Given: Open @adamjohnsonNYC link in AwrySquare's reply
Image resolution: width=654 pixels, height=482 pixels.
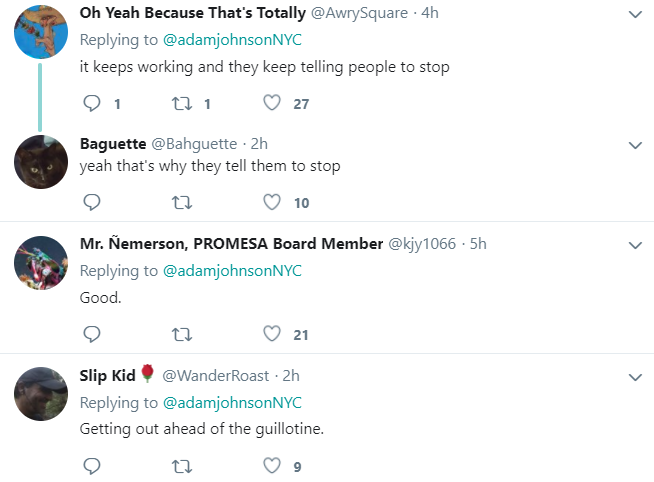Looking at the screenshot, I should tap(232, 40).
